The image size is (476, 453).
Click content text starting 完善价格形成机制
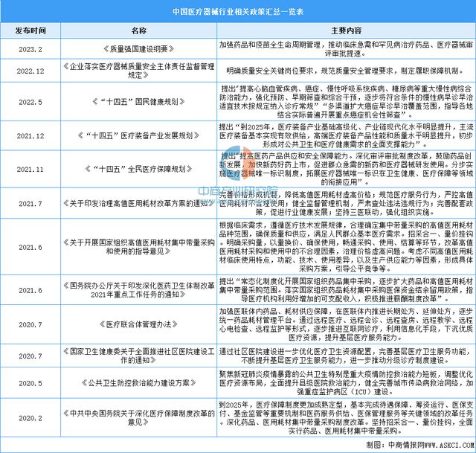[346, 203]
